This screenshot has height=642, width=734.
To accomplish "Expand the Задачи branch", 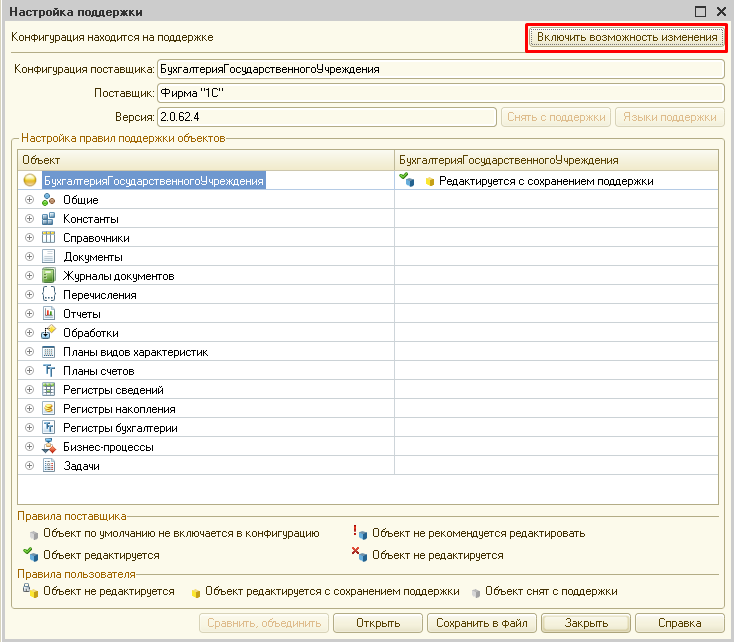I will coord(29,465).
